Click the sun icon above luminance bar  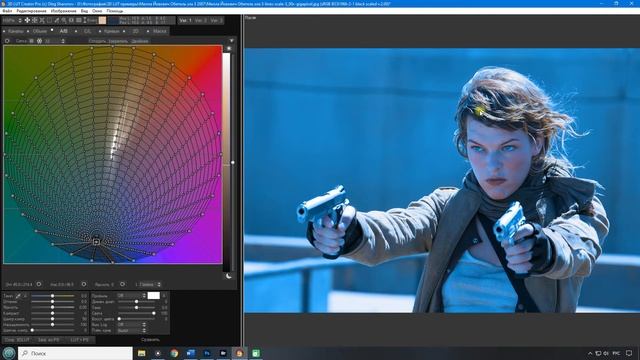point(229,49)
